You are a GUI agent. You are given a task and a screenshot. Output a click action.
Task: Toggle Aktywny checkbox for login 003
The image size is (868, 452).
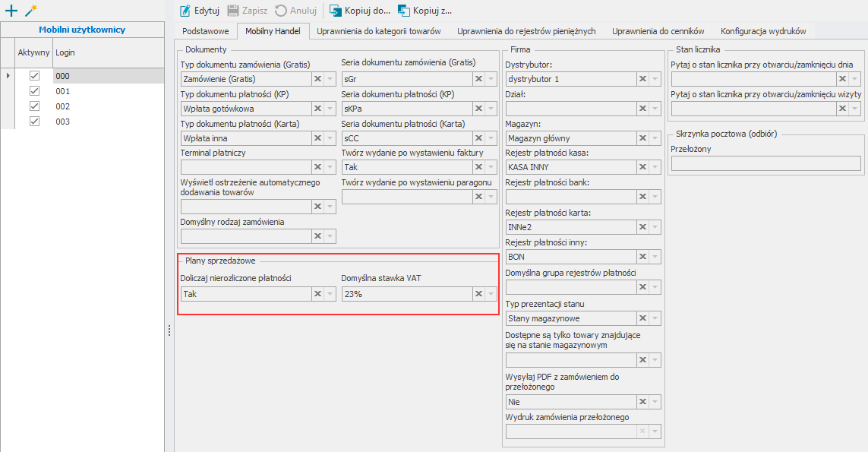coord(34,122)
